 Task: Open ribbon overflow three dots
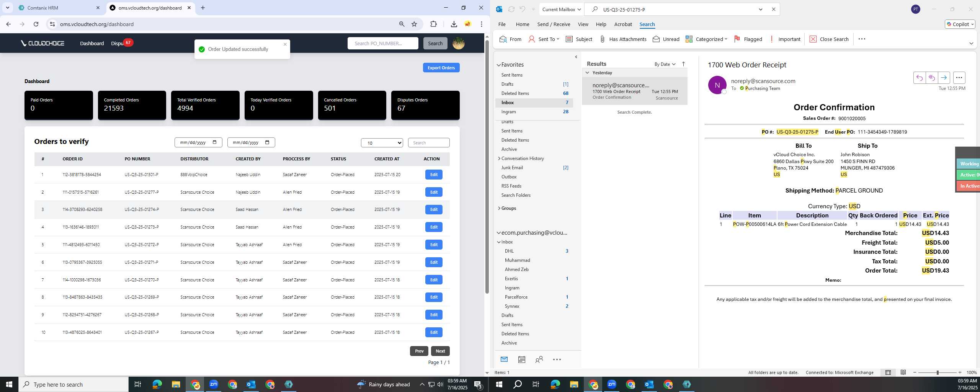pos(862,39)
